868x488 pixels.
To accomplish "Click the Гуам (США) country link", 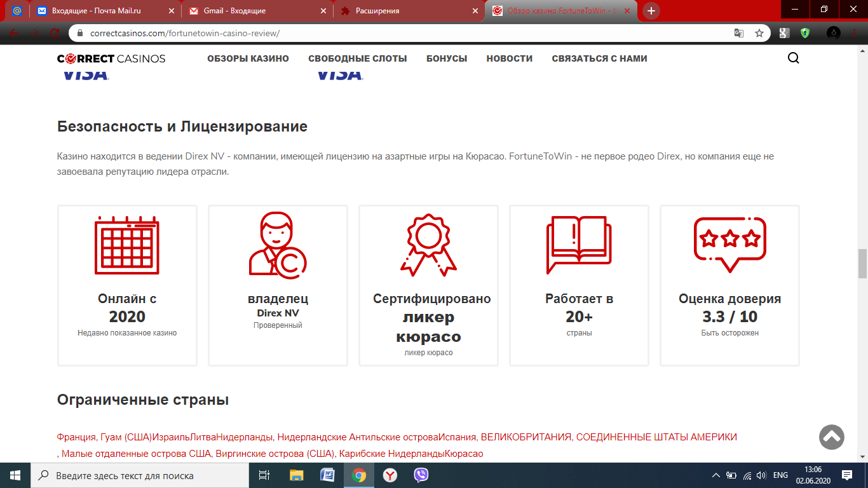I will (126, 437).
